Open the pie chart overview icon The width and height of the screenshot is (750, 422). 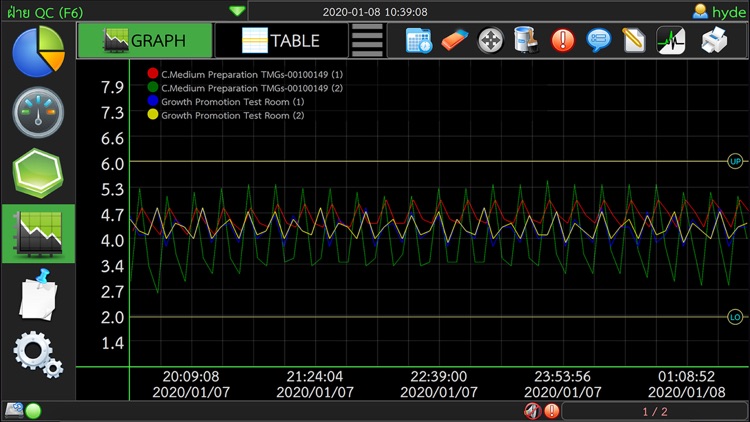point(38,51)
